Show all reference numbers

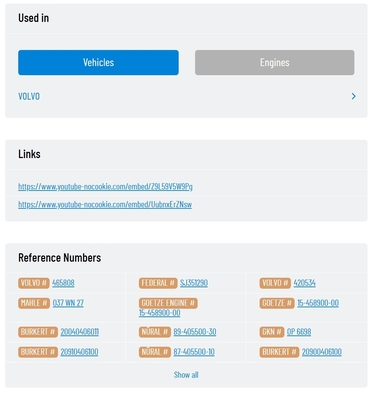click(186, 375)
